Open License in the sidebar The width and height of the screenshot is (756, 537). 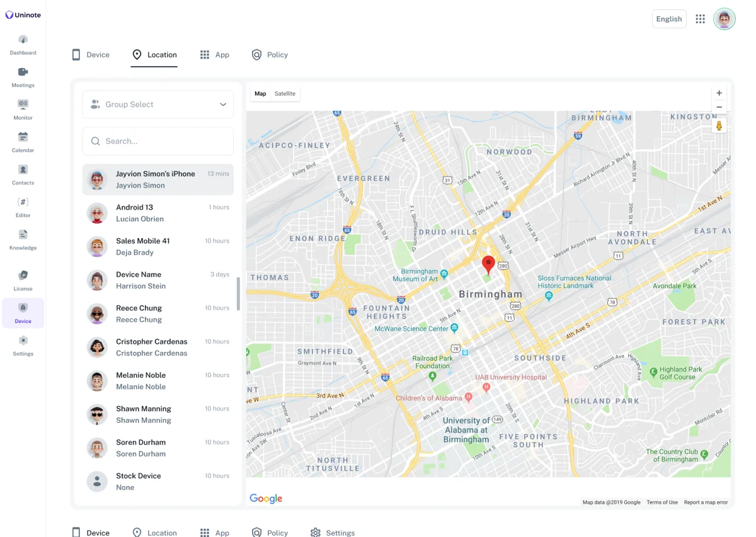coord(23,281)
